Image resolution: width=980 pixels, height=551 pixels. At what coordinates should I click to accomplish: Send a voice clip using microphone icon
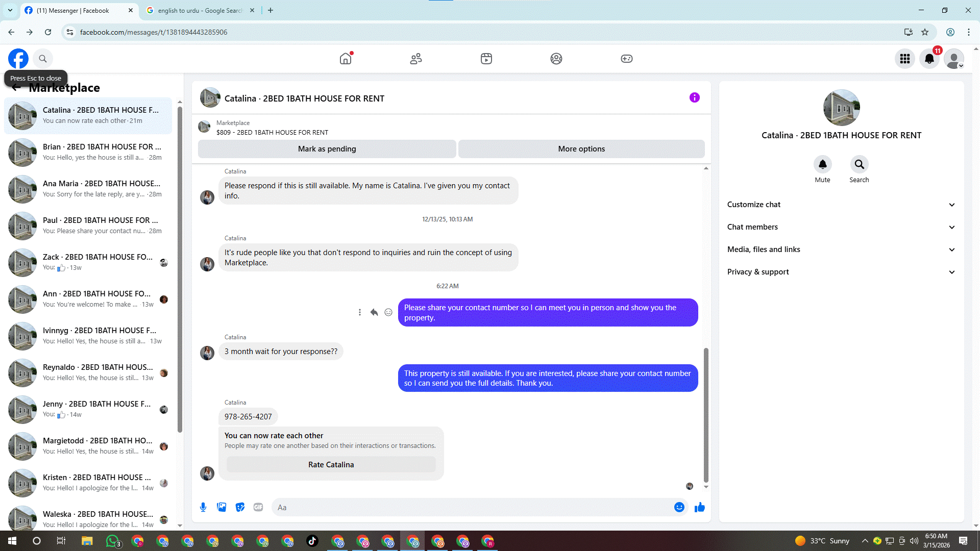click(203, 507)
